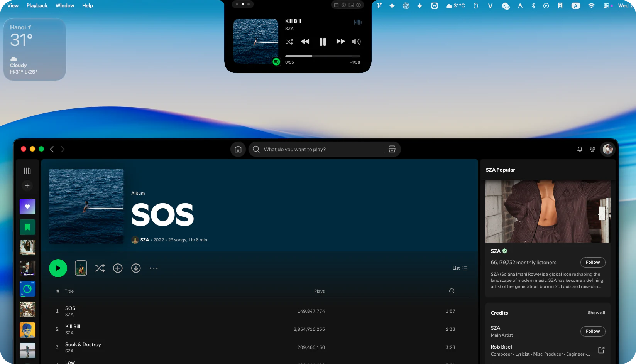Open the Radar playlist thumbnail in sidebar
Screen dimensions: 636x364
[x=27, y=268]
